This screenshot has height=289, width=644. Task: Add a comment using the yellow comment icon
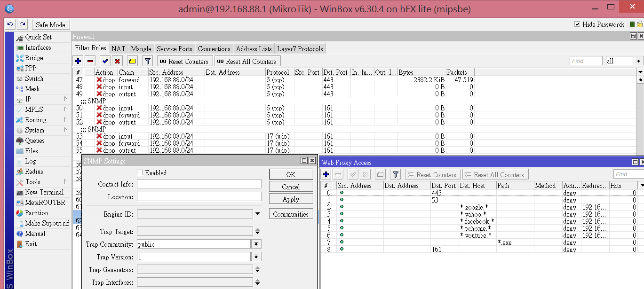click(132, 61)
